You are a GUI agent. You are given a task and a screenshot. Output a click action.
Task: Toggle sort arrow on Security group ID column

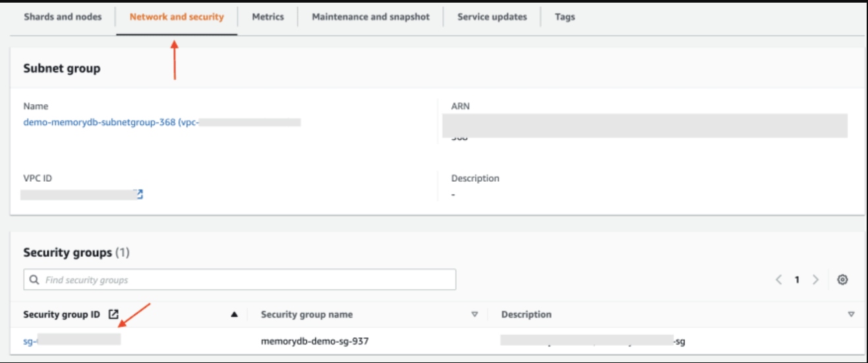coord(234,315)
